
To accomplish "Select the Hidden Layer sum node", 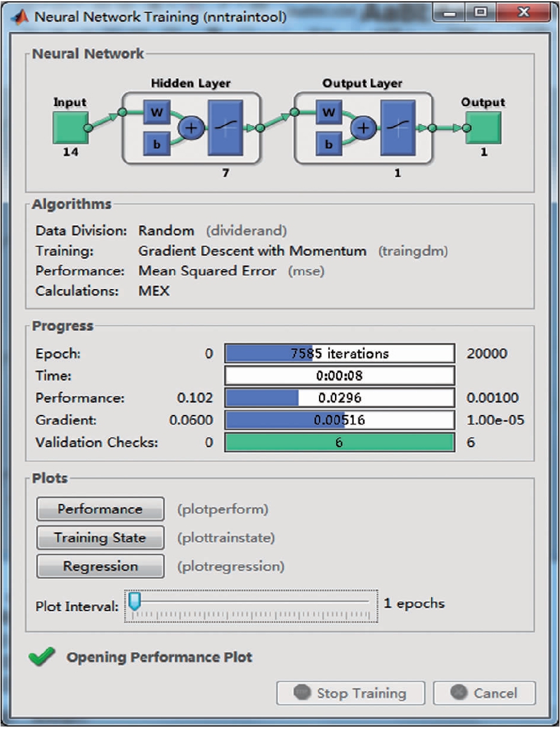I will pyautogui.click(x=190, y=128).
